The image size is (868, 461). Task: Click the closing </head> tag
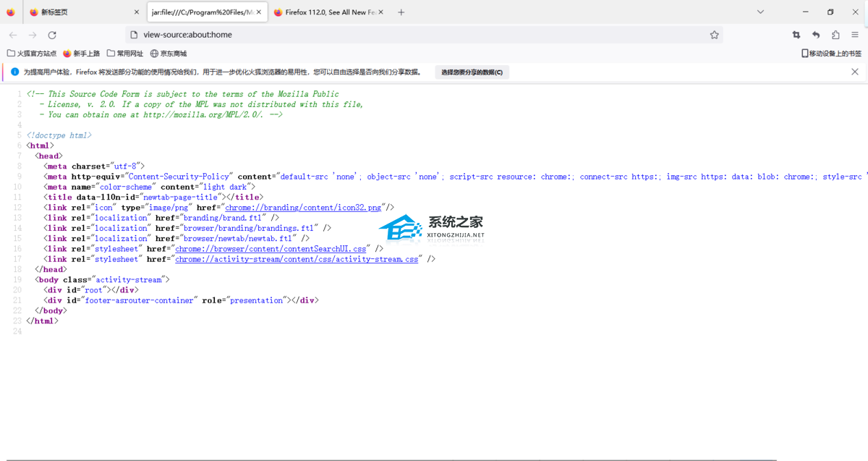click(x=51, y=269)
